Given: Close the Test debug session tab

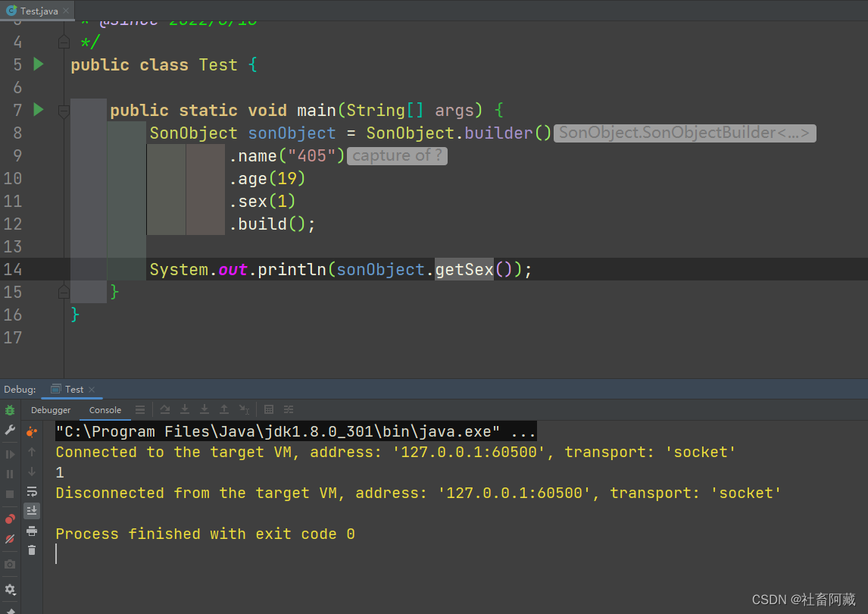Looking at the screenshot, I should coord(92,390).
